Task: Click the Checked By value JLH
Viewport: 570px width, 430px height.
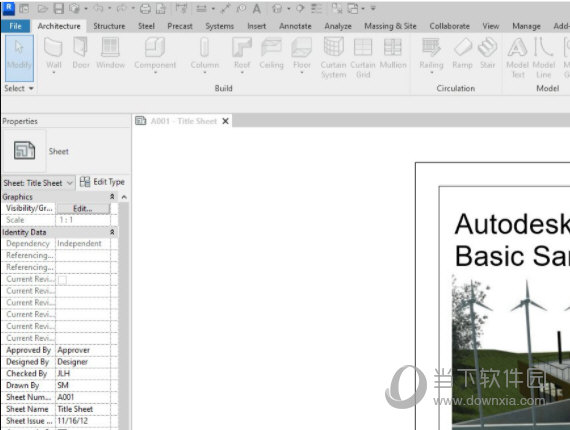Action: tap(83, 374)
